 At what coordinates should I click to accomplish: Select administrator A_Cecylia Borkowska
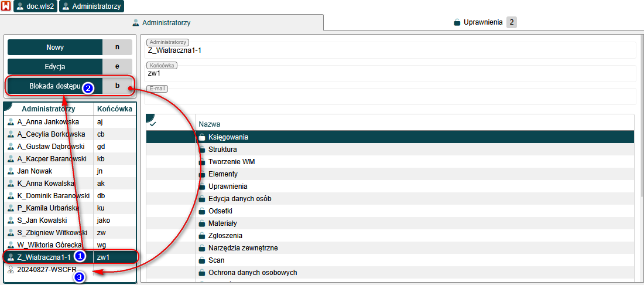click(70, 134)
